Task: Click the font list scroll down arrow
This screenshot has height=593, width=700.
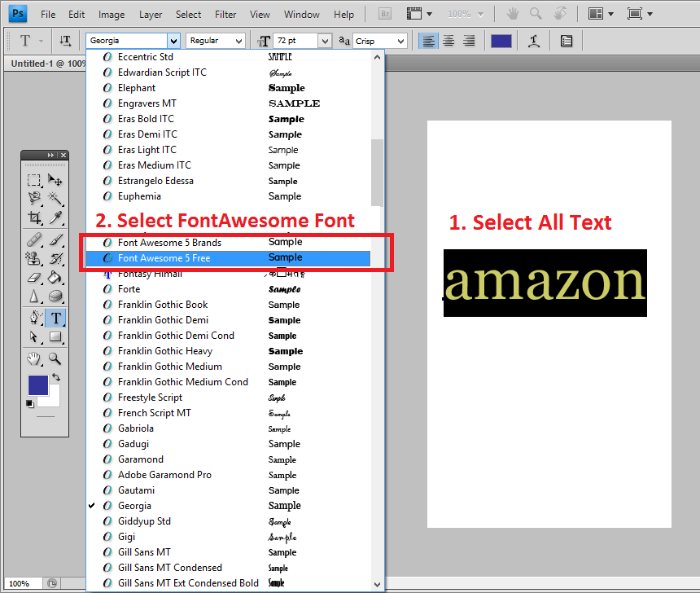Action: click(377, 585)
